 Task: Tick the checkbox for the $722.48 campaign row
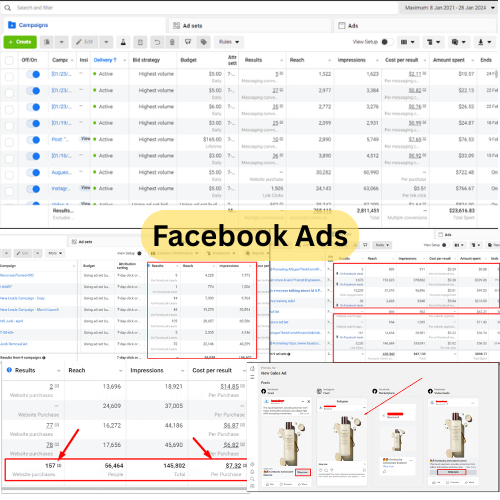click(x=9, y=175)
